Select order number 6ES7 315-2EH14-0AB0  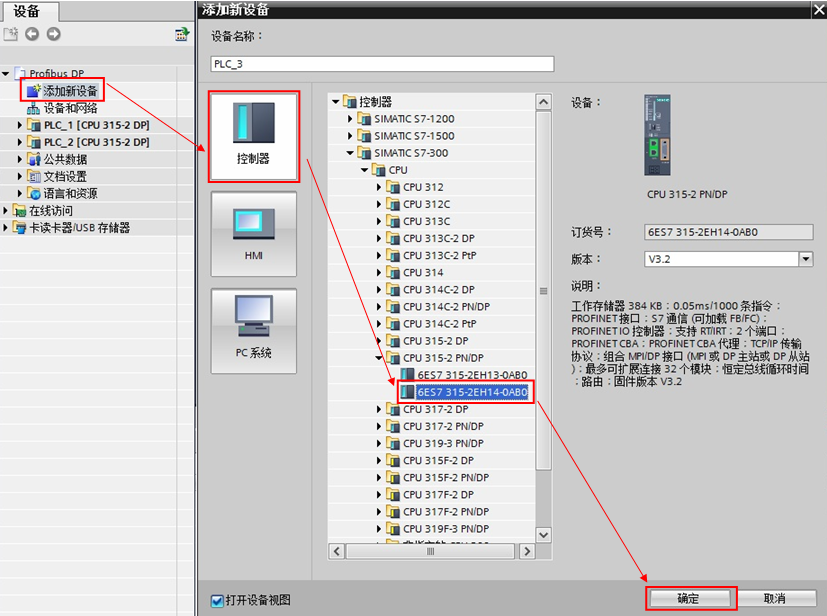tap(472, 392)
